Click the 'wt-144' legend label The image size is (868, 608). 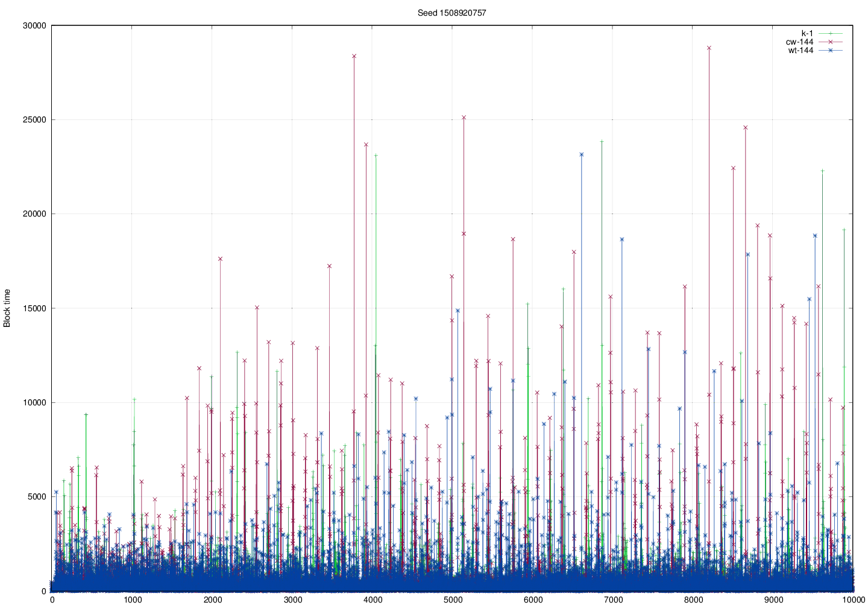point(800,50)
